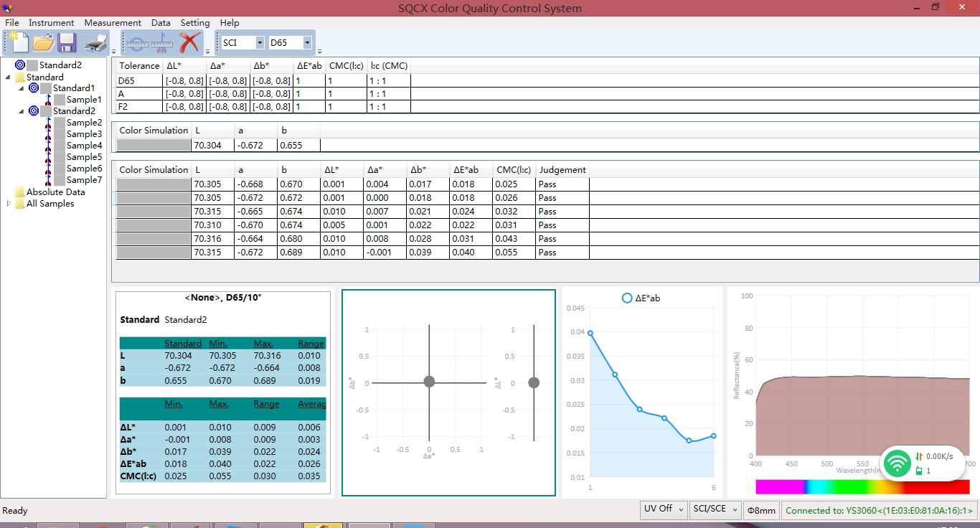Click the Φ8mm aperture indicator in status bar
The image size is (980, 528).
[x=761, y=510]
